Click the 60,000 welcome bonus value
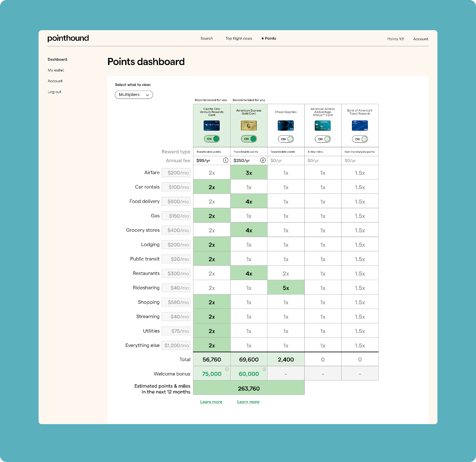The width and height of the screenshot is (476, 462). tap(249, 374)
